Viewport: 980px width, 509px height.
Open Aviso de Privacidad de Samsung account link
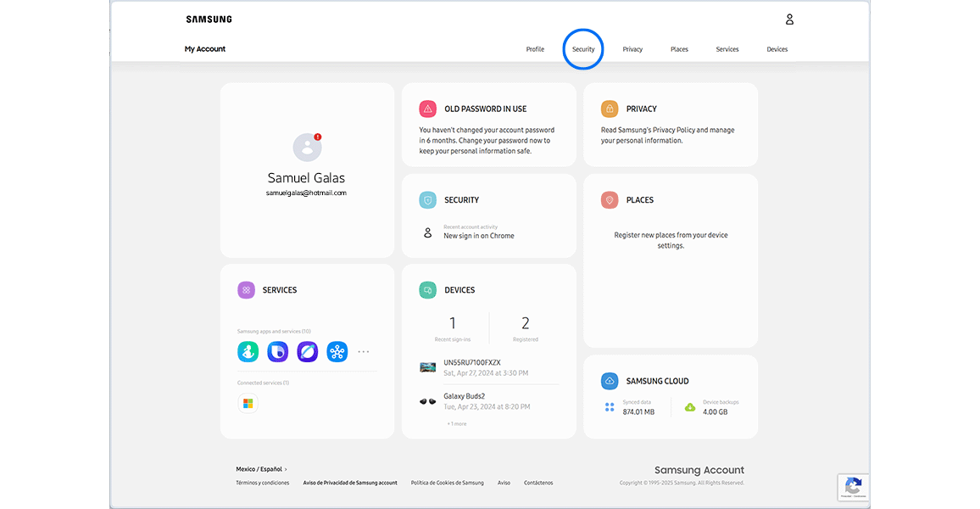coord(350,482)
